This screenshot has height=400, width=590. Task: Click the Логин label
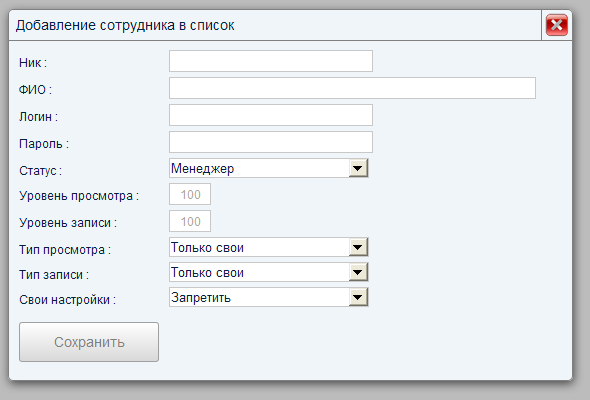(x=38, y=117)
